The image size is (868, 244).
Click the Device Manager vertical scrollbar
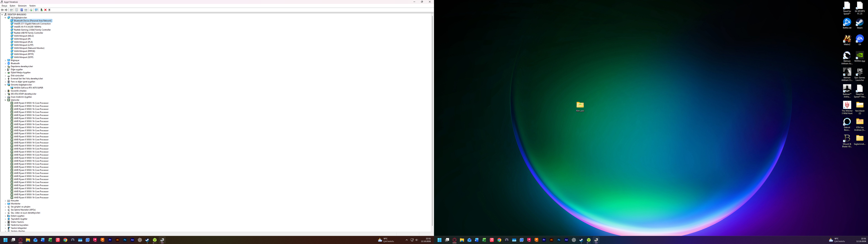432,121
